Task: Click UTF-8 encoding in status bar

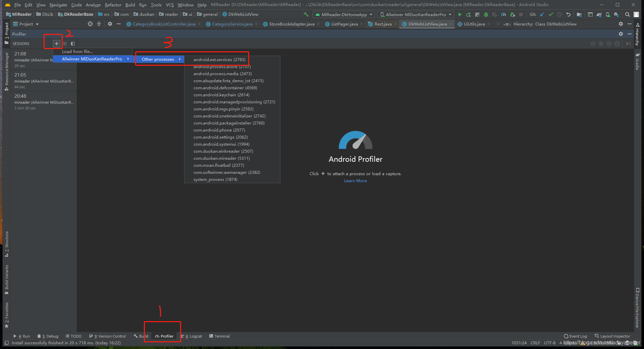Action: click(x=549, y=343)
